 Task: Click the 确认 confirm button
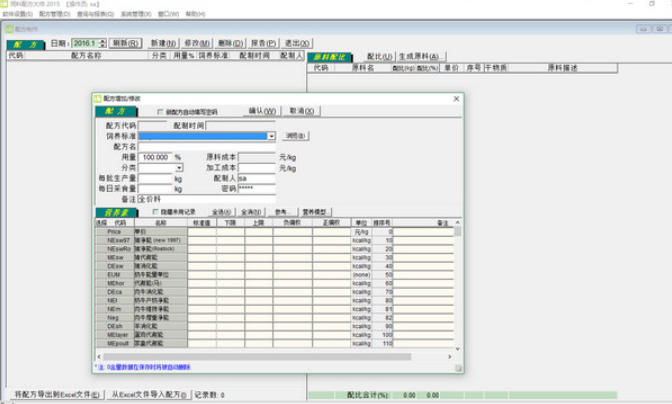click(261, 111)
